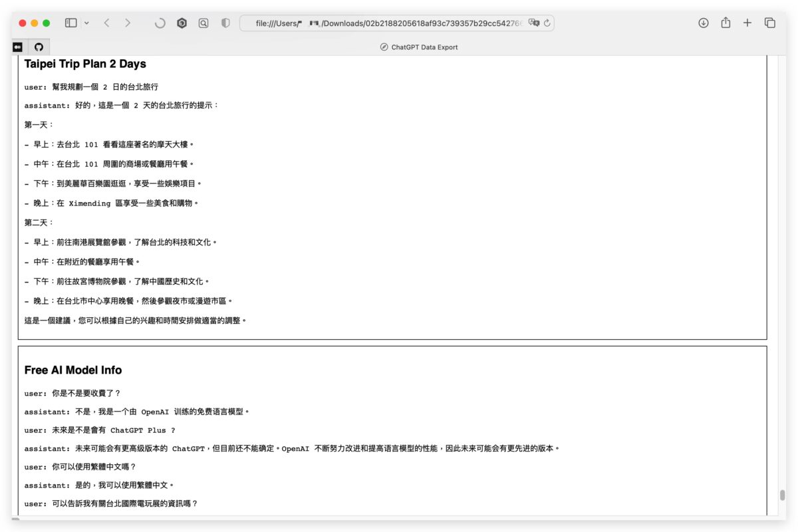Click the page's vertical scrollbar thumb

pos(782,495)
